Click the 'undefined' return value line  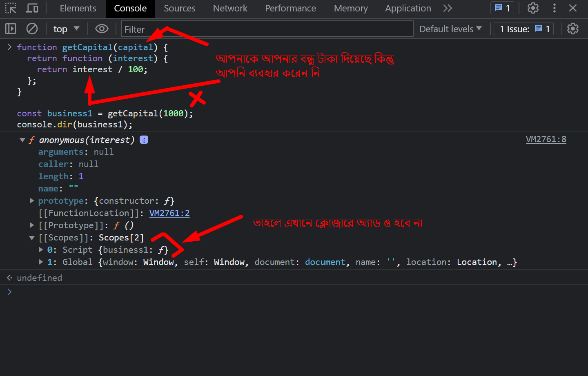pos(40,278)
